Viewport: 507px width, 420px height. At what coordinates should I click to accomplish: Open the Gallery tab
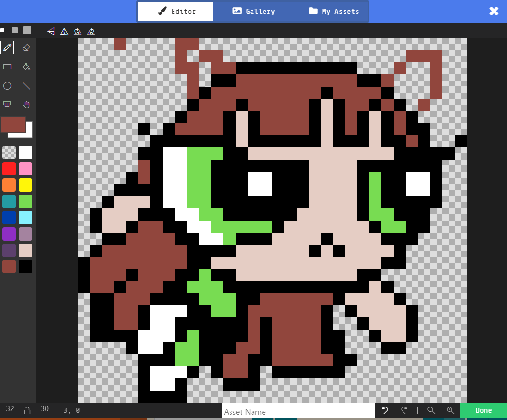point(253,12)
